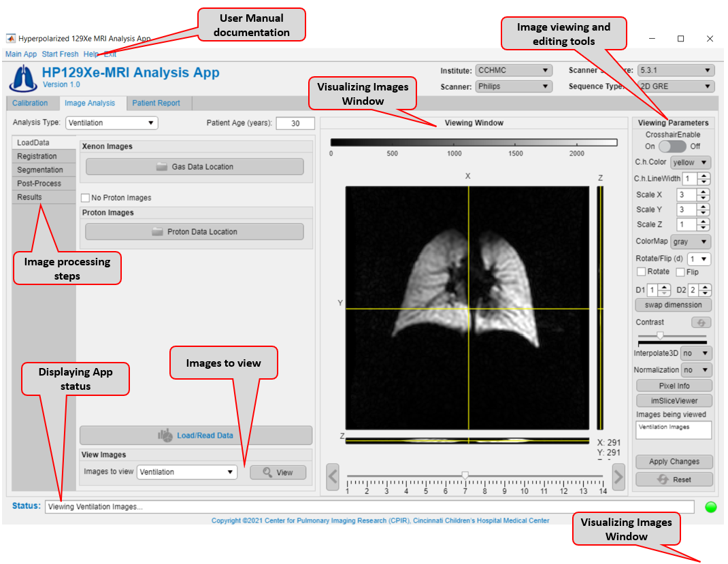Click the contrast reset icon button

[x=701, y=322]
